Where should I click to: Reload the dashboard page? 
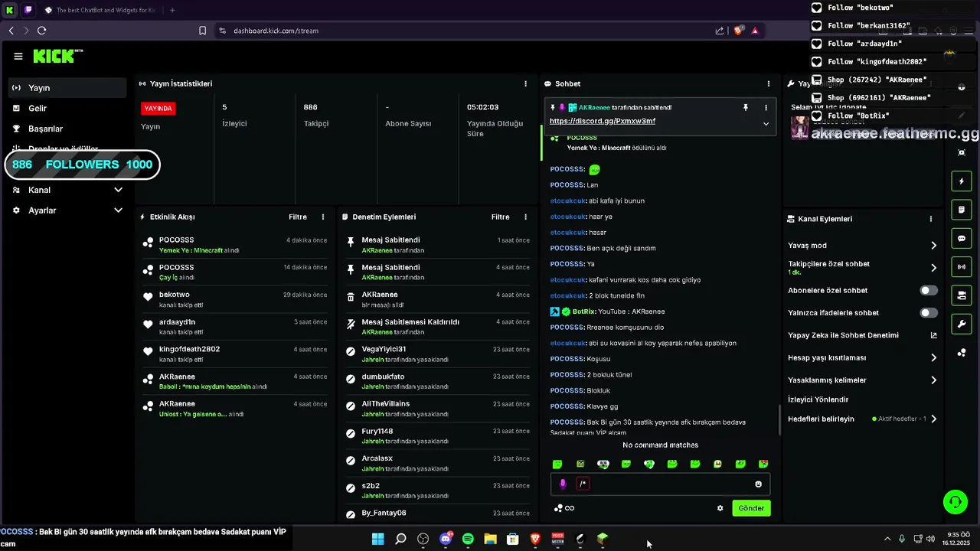(41, 31)
